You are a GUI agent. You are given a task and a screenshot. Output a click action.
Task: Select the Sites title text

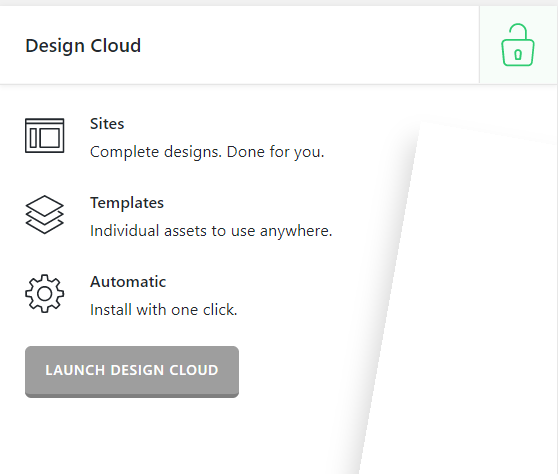(107, 124)
